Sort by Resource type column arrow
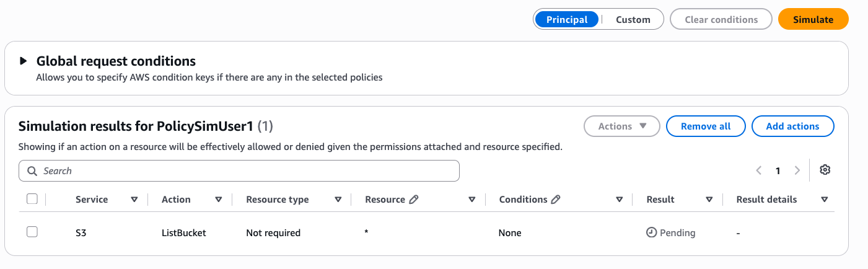 click(x=338, y=200)
